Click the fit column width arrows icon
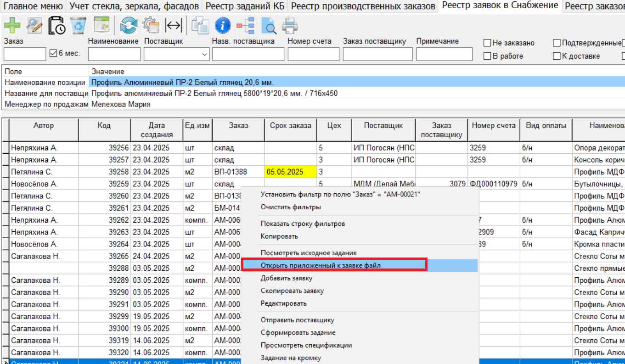 [173, 25]
